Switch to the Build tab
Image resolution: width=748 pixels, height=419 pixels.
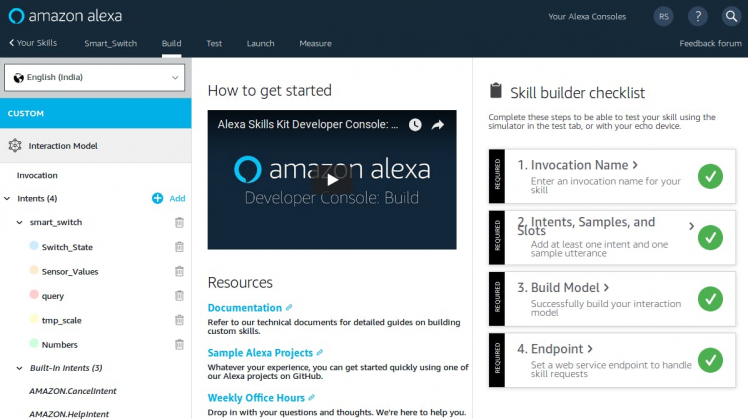(171, 43)
